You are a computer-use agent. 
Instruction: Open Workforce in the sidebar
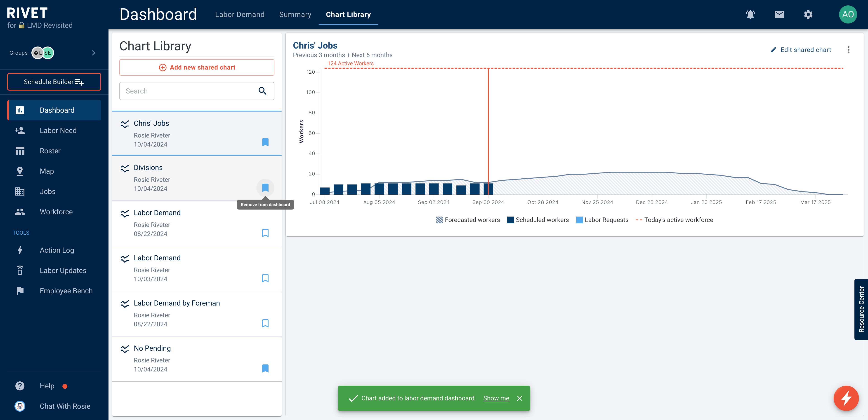coord(54,212)
